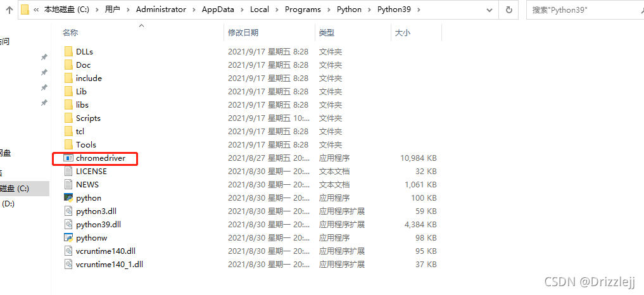Screen dimensions: 644x295
Task: Go to Local in breadcrumb path
Action: click(259, 9)
